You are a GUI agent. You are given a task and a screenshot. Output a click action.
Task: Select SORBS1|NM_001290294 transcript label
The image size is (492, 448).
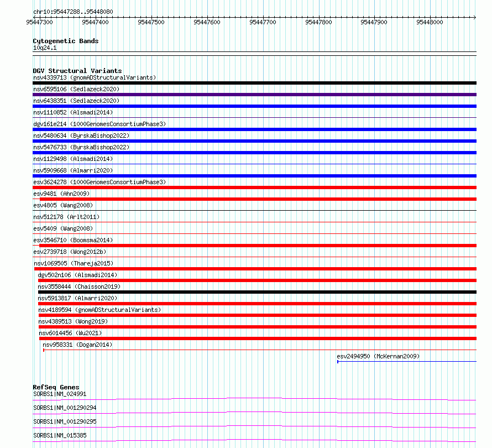pyautogui.click(x=65, y=408)
